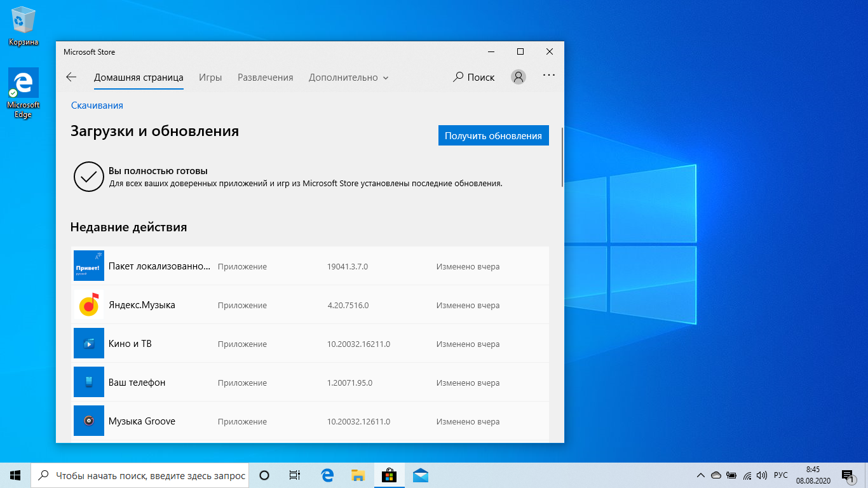Open File Explorer from the taskbar
Screen dimensions: 868x488
pos(358,475)
